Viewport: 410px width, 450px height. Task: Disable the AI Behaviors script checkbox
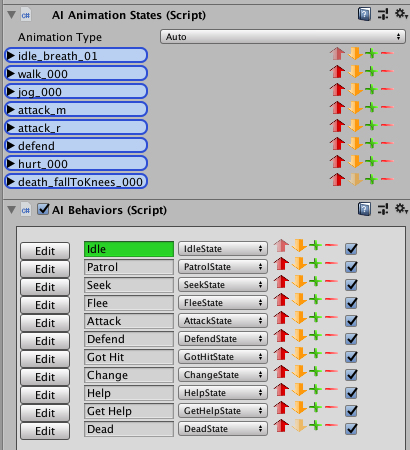(43, 210)
